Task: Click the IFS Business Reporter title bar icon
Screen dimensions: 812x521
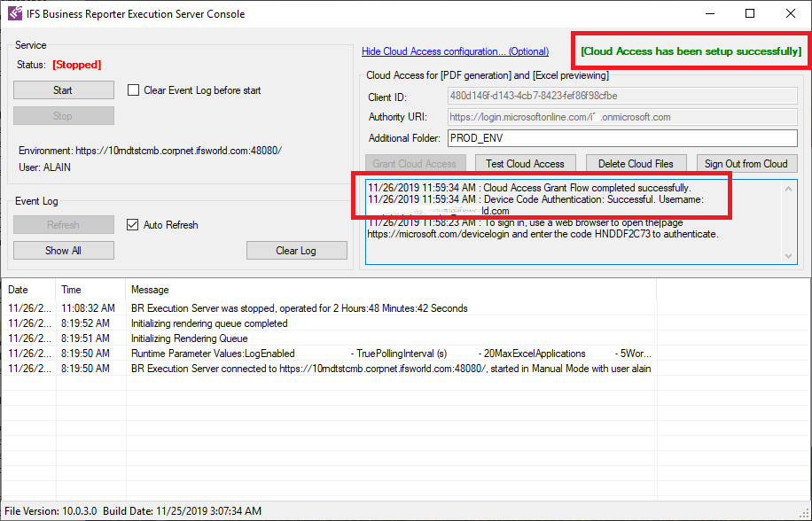Action: tap(15, 13)
